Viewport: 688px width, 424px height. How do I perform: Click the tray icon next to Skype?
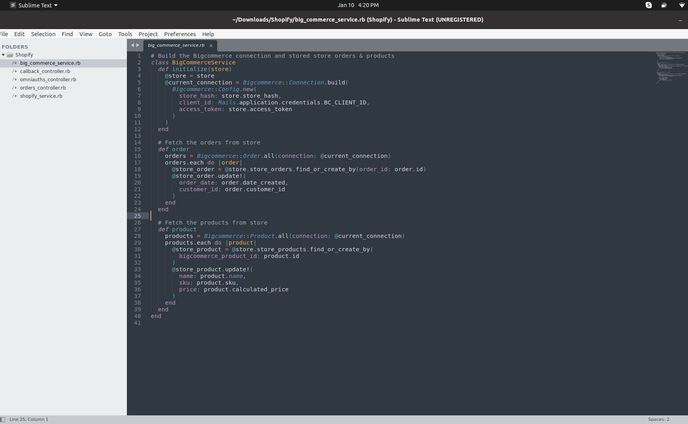[664, 5]
